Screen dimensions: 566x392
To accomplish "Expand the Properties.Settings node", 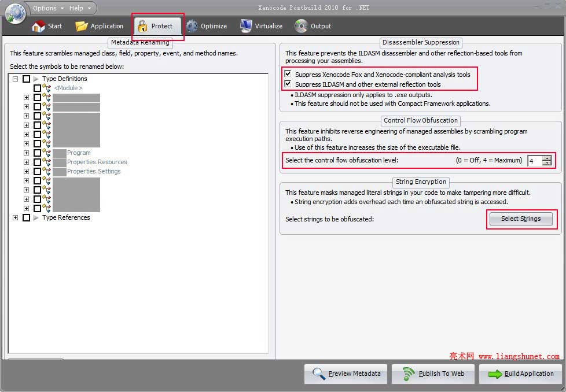I will [26, 171].
